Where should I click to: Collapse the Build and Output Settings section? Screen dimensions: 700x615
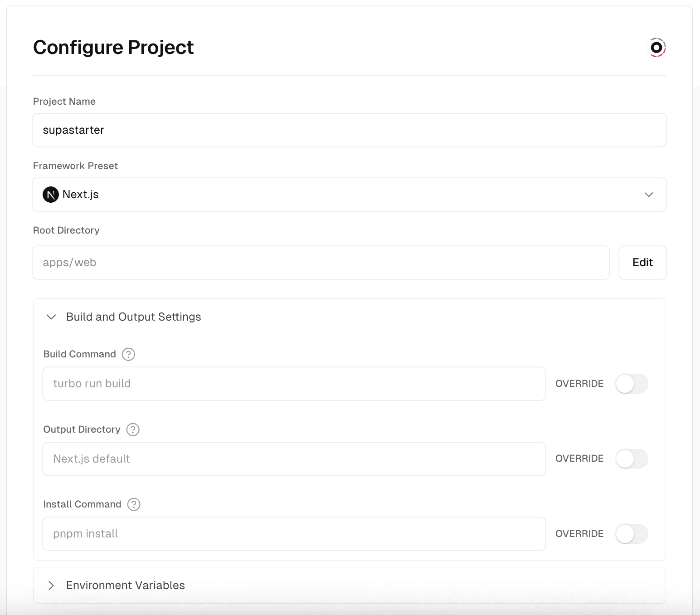point(134,317)
